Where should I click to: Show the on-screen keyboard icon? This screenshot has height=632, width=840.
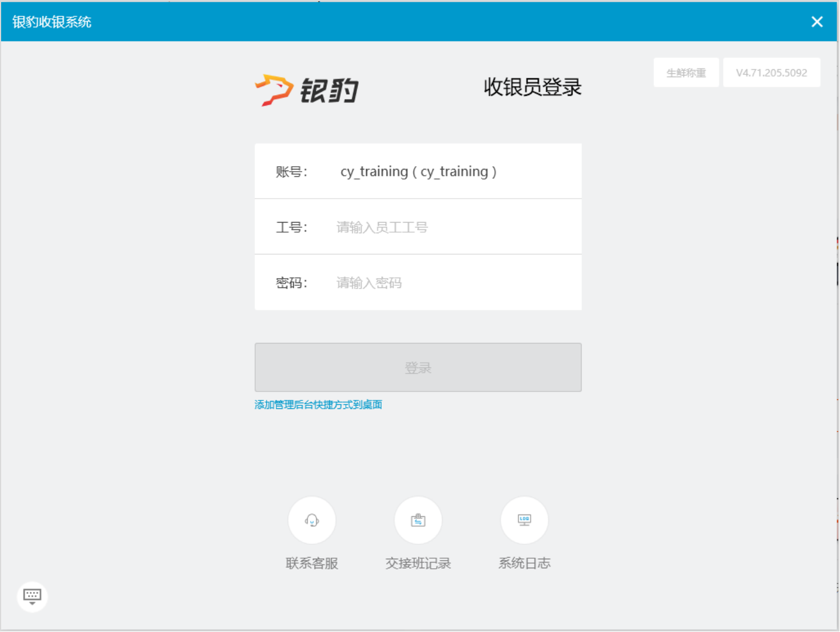(32, 596)
